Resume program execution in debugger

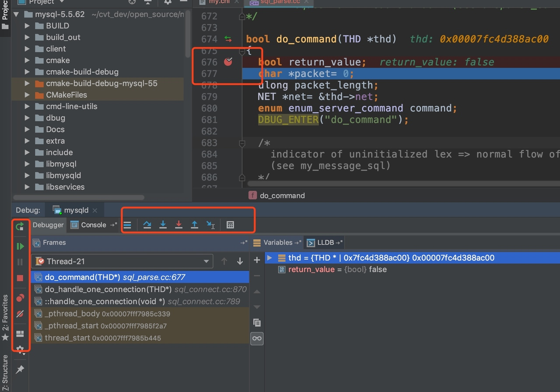(20, 246)
